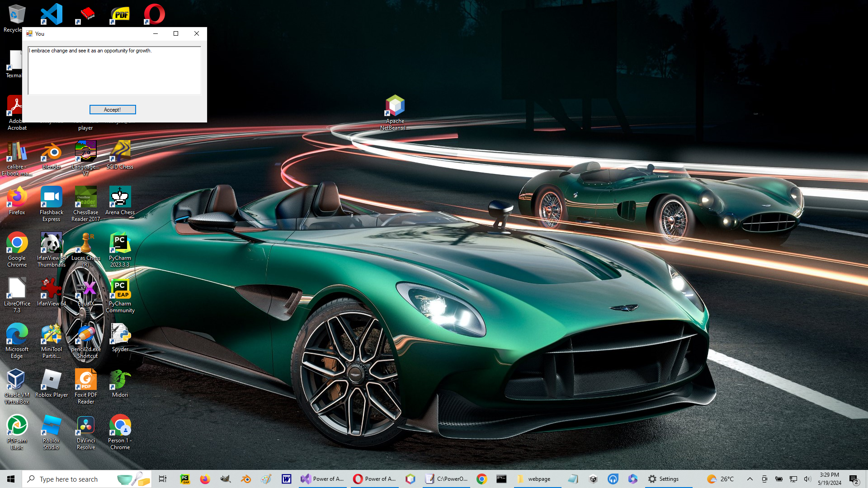Maximize the You window
The width and height of the screenshot is (868, 488).
(176, 33)
